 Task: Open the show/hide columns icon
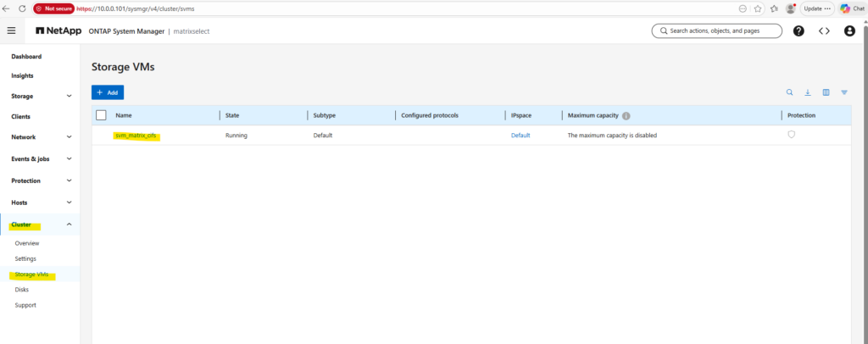pos(826,92)
